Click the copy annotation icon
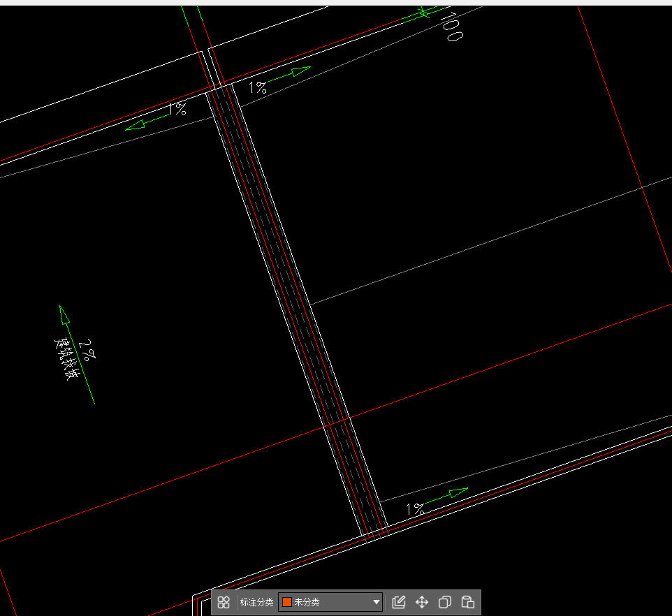The height and width of the screenshot is (616, 672). pyautogui.click(x=445, y=602)
